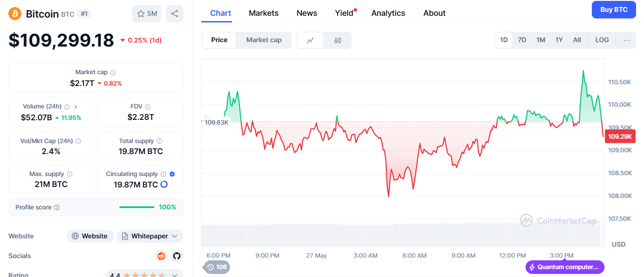Click the #1 rank badge
The height and width of the screenshot is (277, 644).
point(84,14)
